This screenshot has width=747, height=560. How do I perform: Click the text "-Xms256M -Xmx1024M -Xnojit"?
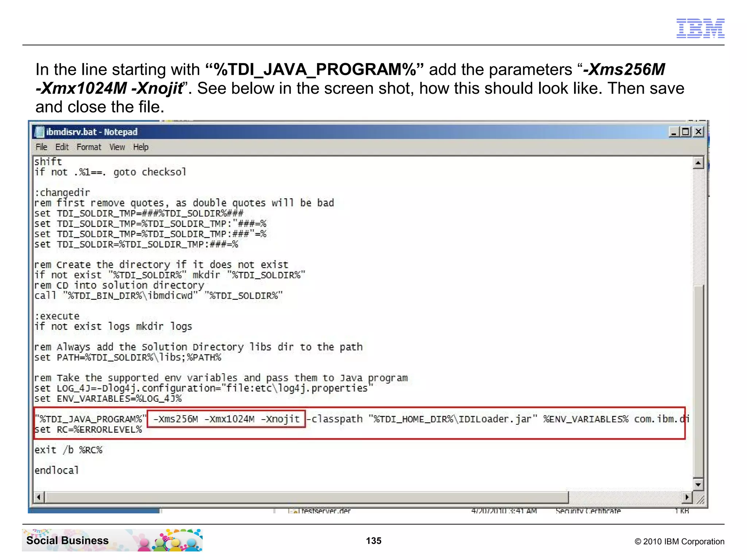pyautogui.click(x=226, y=419)
